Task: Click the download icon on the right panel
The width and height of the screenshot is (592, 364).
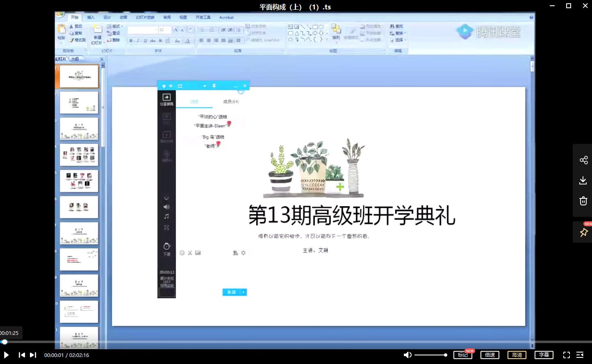Action: (x=583, y=180)
